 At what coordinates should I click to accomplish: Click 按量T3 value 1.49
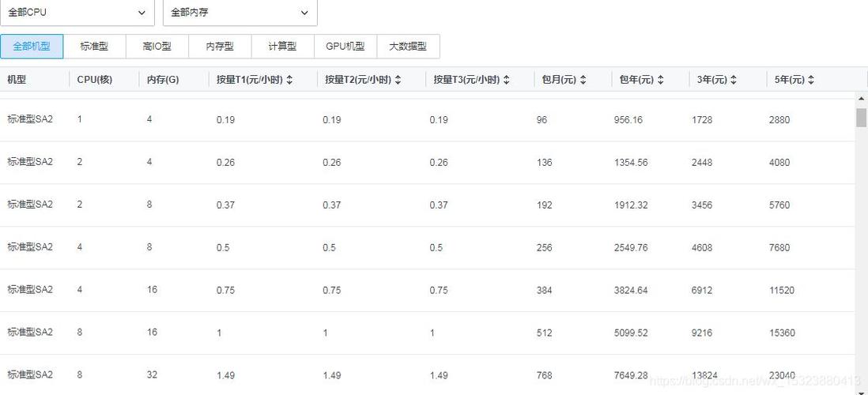click(439, 375)
